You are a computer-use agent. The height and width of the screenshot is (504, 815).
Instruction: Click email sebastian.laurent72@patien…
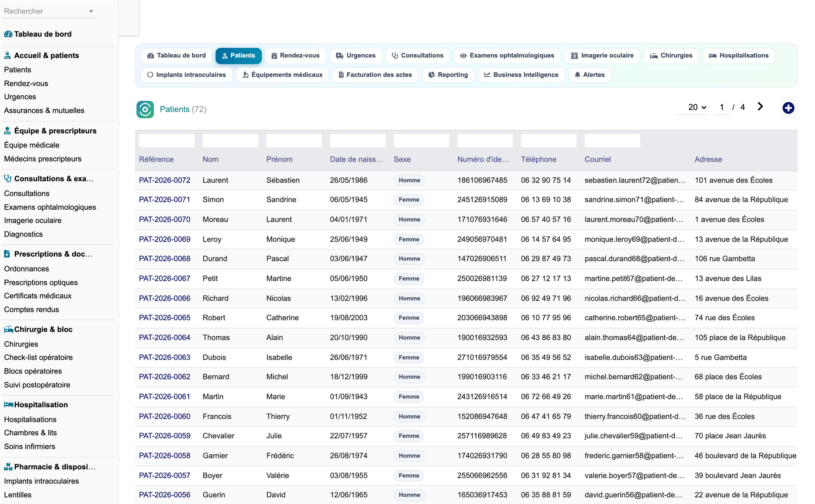coord(635,180)
